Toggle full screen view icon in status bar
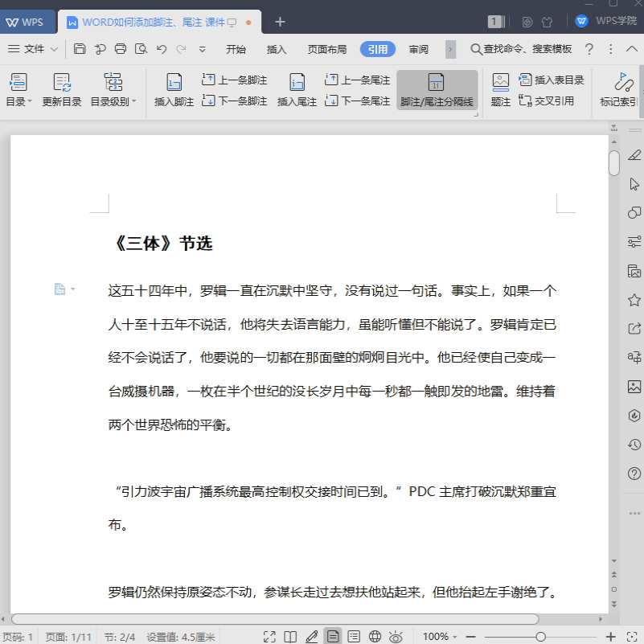The width and height of the screenshot is (644, 644). point(269,637)
